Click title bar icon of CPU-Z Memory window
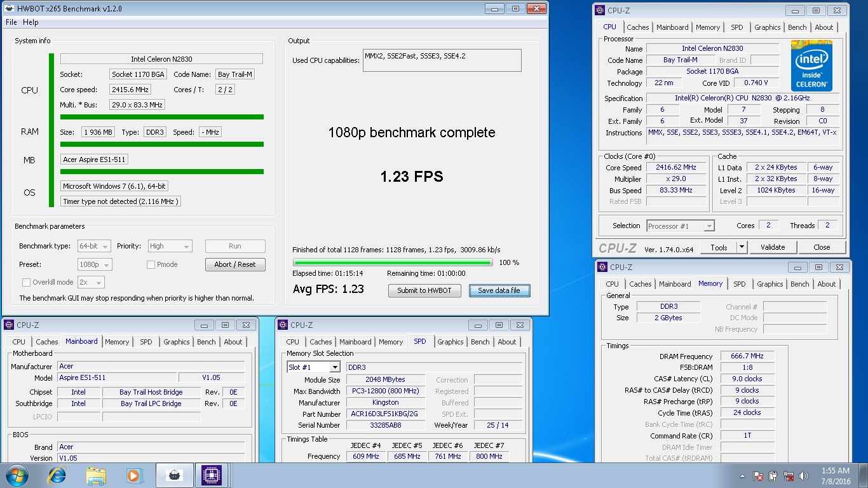868x488 pixels. coord(602,268)
